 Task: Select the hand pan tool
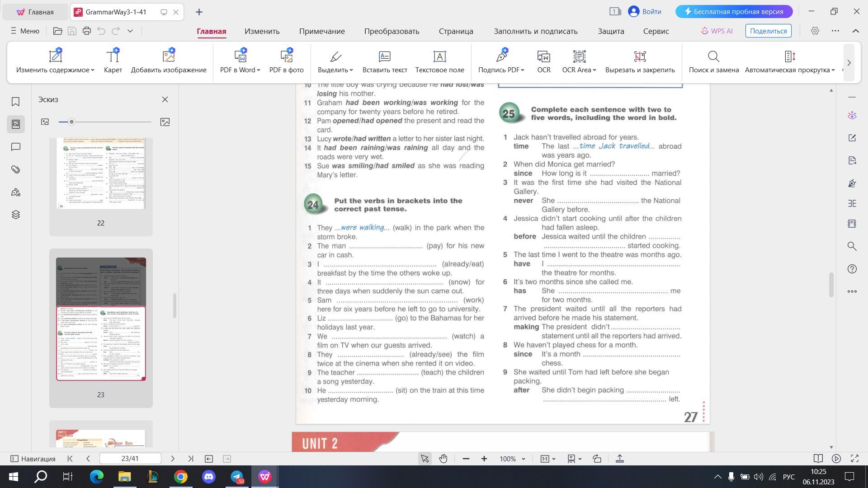443,459
